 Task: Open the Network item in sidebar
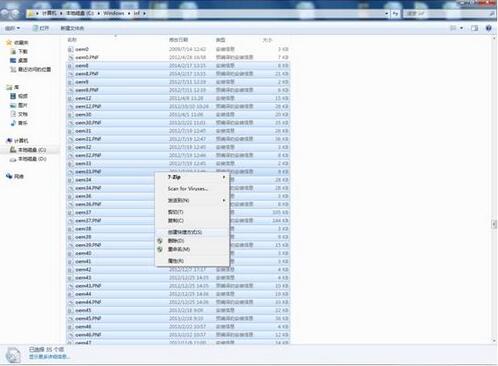coord(15,176)
